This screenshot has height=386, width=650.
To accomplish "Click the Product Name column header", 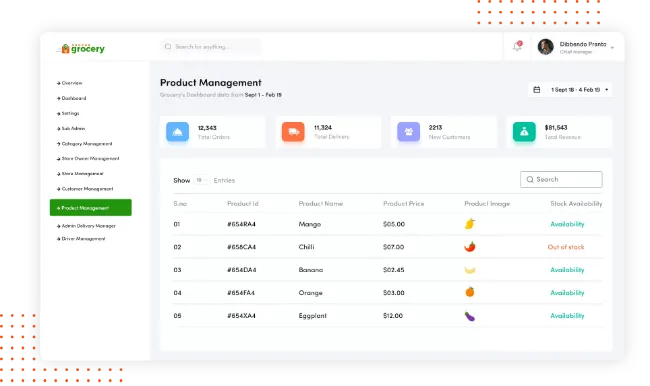I will tap(320, 204).
